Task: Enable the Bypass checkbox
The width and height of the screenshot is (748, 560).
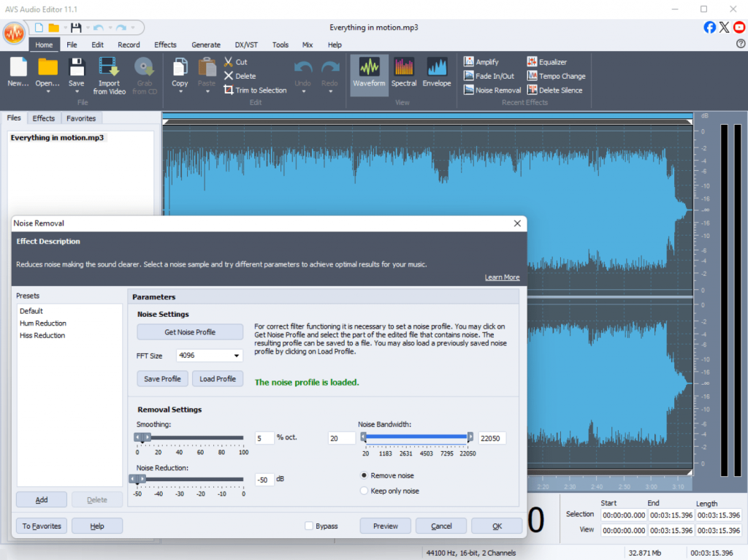Action: (x=309, y=526)
